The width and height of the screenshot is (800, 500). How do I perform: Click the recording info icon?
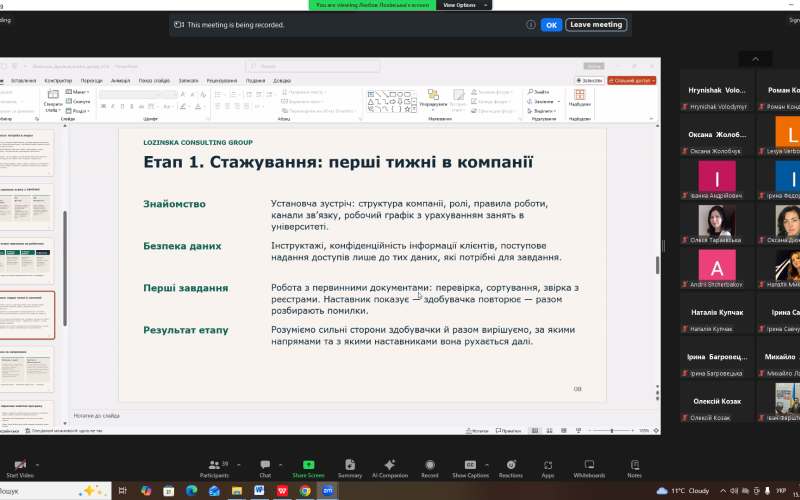pos(531,24)
